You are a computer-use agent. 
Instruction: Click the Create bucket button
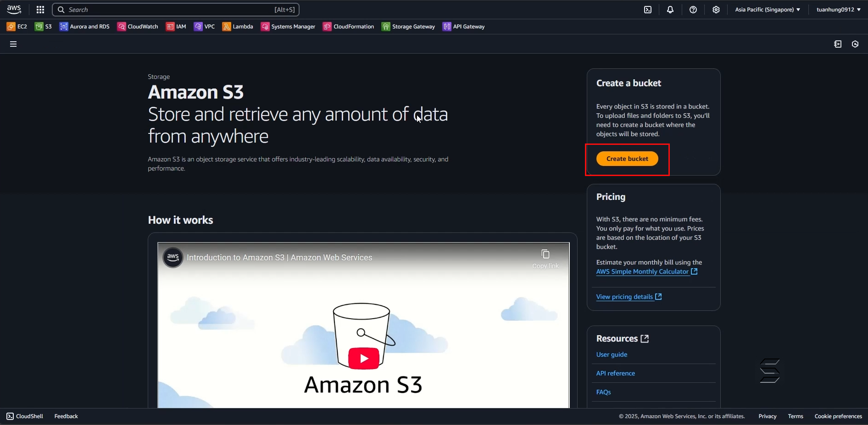pos(627,159)
